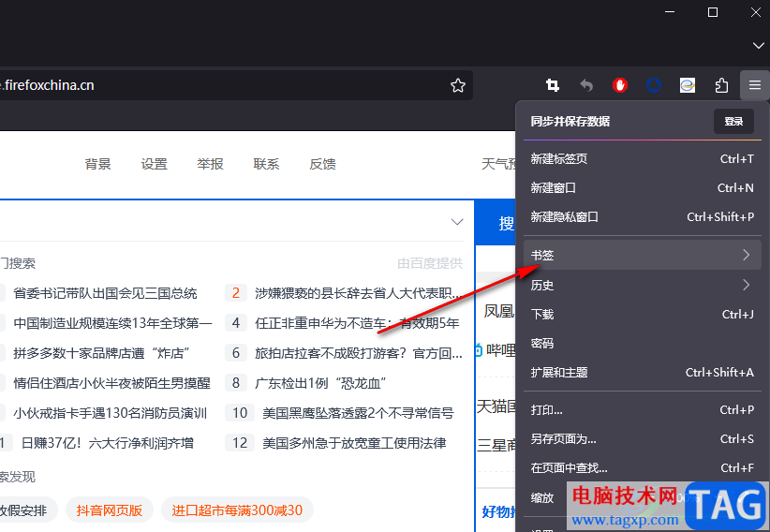Expand the 书签 submenu arrow

[746, 255]
